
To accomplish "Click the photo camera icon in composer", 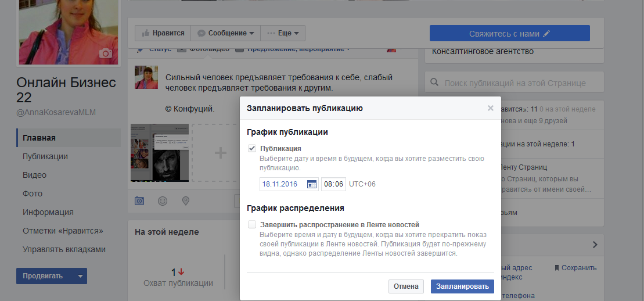I will 139,201.
